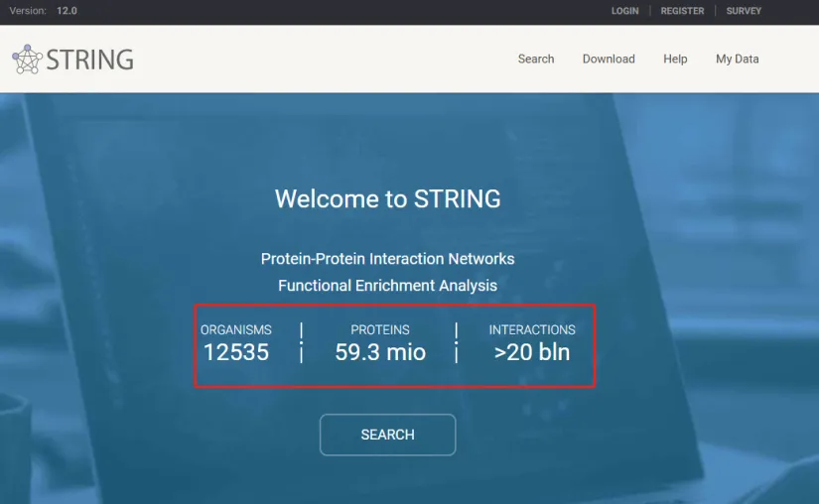
Task: Open the Help menu item
Action: click(x=675, y=59)
